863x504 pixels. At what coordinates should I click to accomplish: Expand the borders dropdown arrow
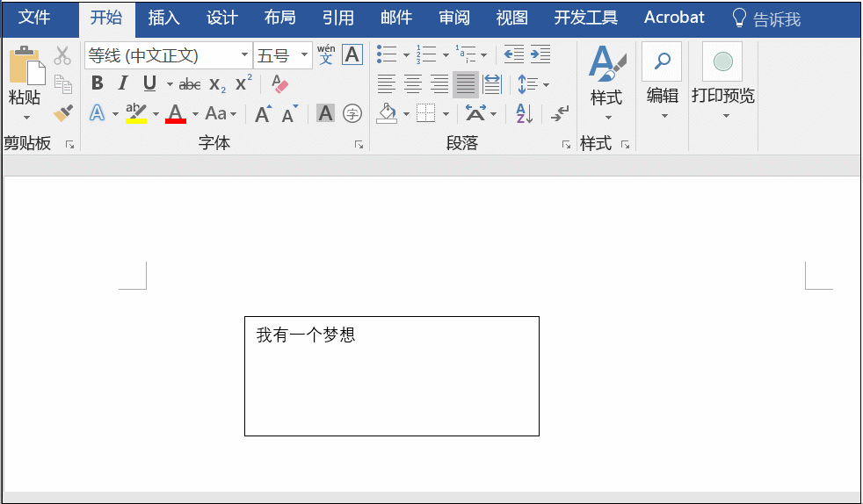pos(446,114)
